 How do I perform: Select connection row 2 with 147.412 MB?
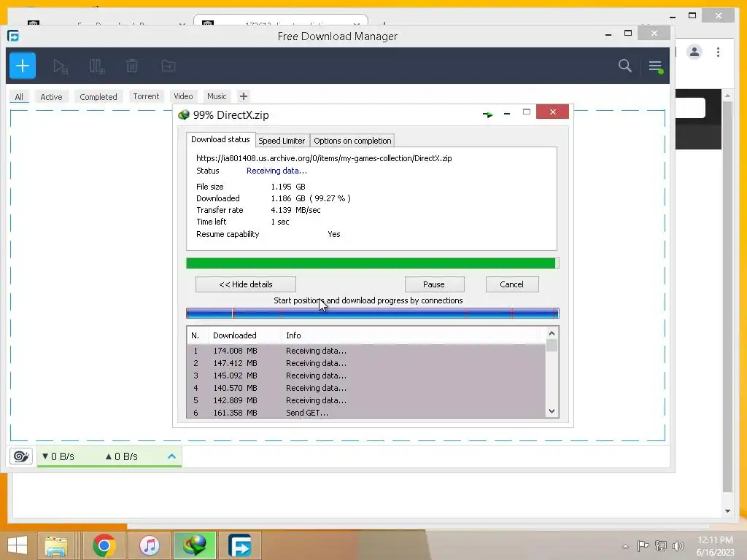coord(366,363)
